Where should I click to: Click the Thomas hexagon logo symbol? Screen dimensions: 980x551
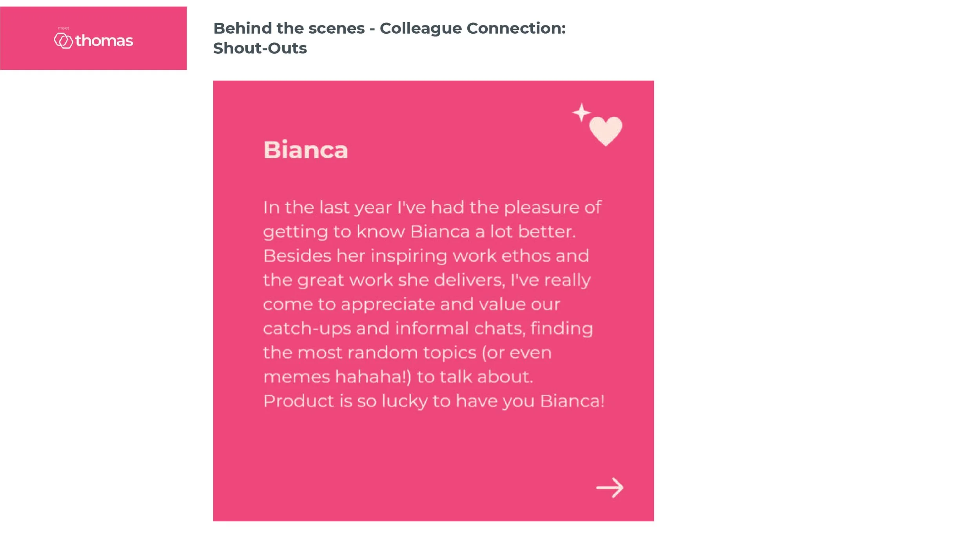point(63,41)
